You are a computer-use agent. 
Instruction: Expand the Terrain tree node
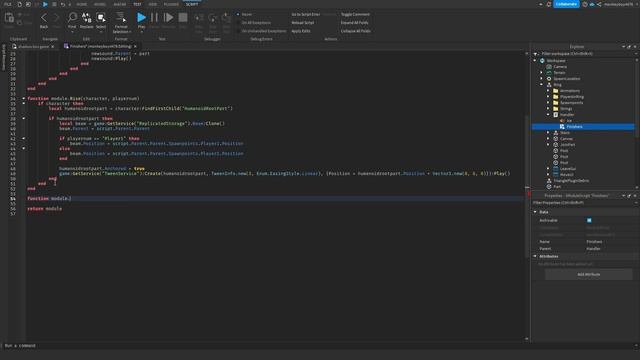pyautogui.click(x=542, y=73)
